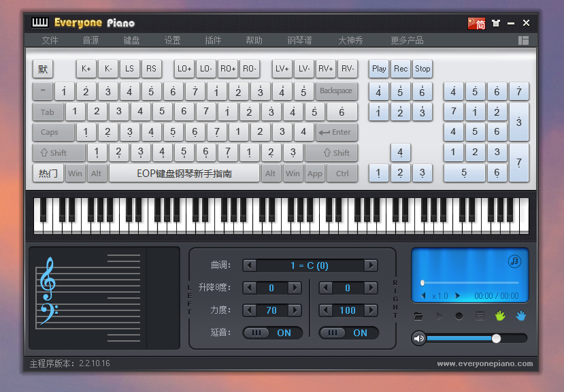Lower left-hand octave with left arrow
564x392 pixels.
point(249,288)
